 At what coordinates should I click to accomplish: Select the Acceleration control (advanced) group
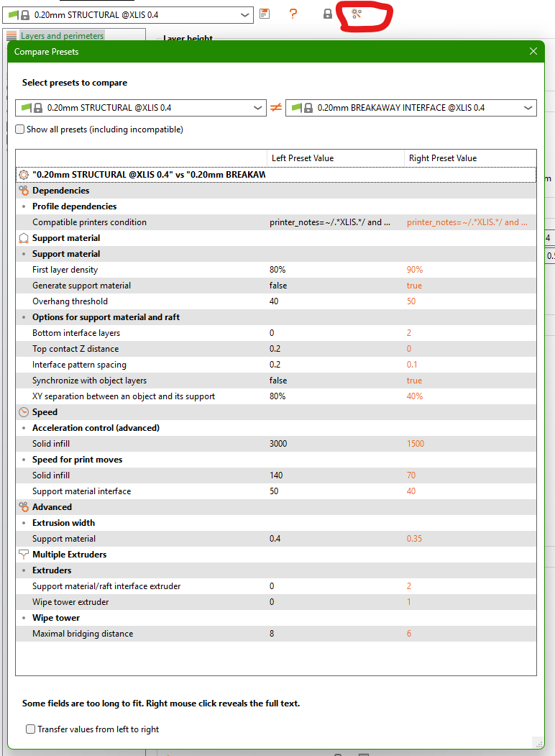[x=276, y=428]
